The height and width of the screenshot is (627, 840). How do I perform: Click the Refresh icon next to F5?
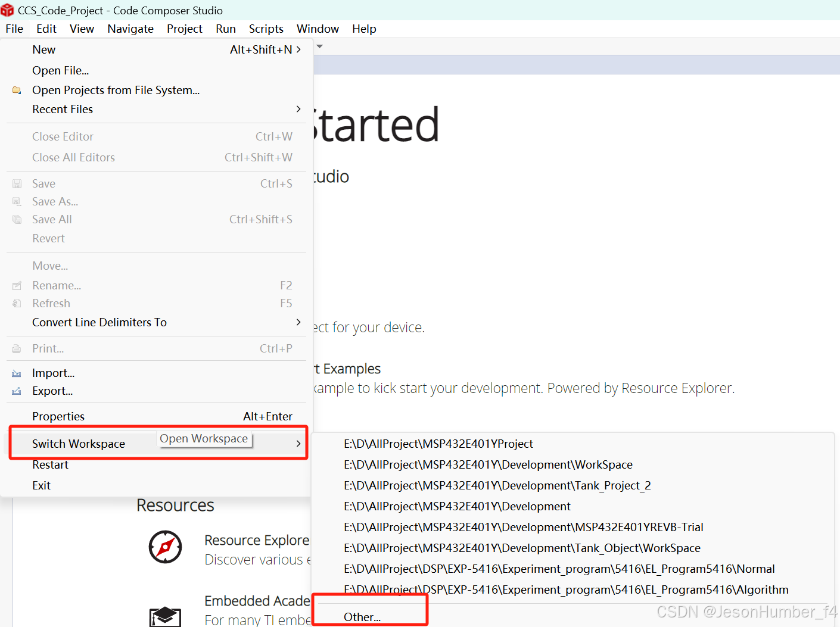coord(17,303)
